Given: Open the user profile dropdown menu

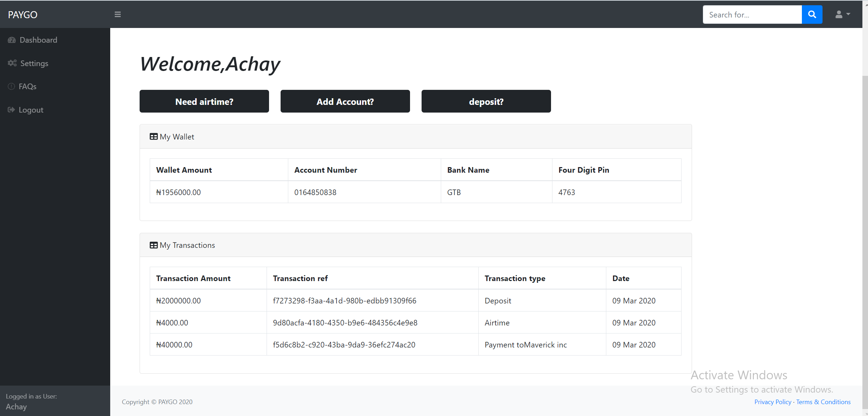Looking at the screenshot, I should [x=842, y=15].
